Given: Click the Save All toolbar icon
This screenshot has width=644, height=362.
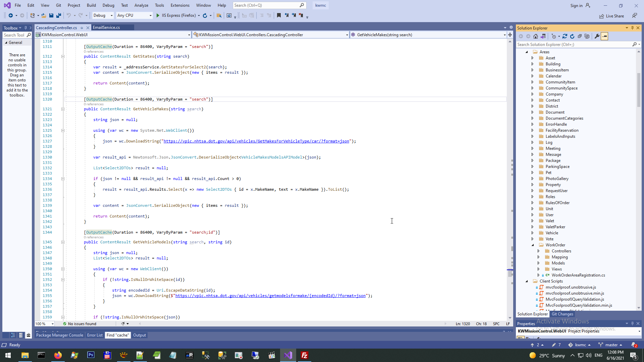Looking at the screenshot, I should click(59, 15).
